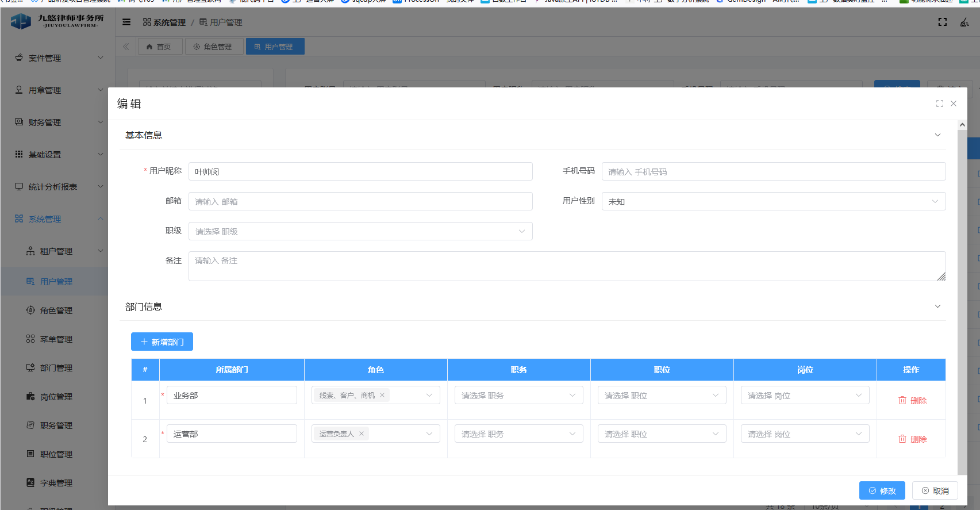
Task: Open the 用户性别 dropdown
Action: pyautogui.click(x=773, y=202)
